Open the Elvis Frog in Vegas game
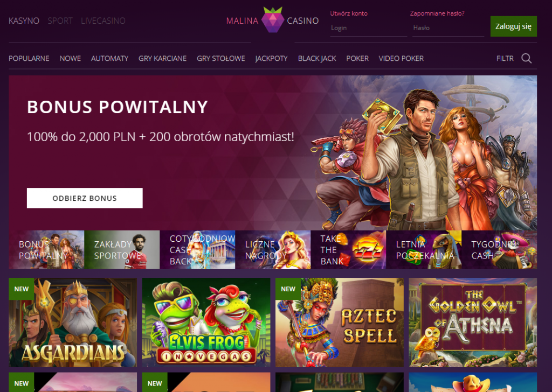Viewport: 552px width, 392px height. coord(206,323)
